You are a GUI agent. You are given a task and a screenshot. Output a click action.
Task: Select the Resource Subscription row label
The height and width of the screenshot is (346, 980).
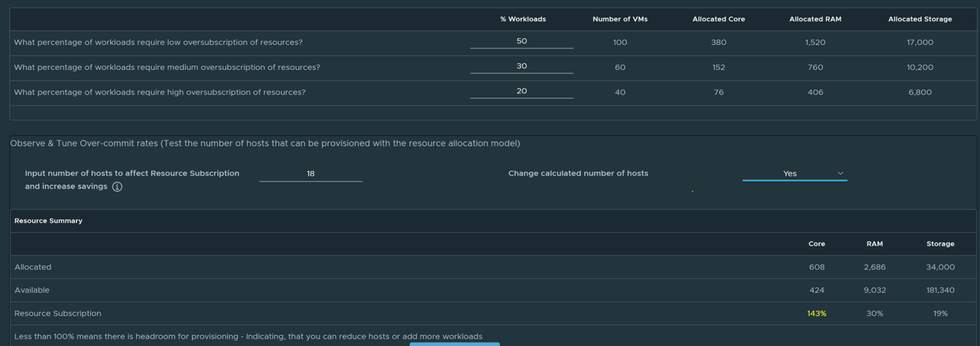pos(58,314)
